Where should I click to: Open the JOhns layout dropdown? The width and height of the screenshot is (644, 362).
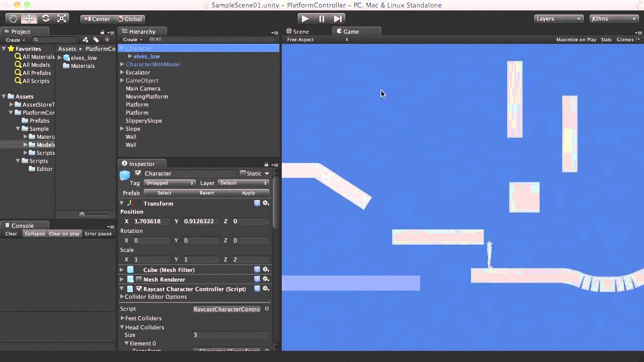pos(614,19)
